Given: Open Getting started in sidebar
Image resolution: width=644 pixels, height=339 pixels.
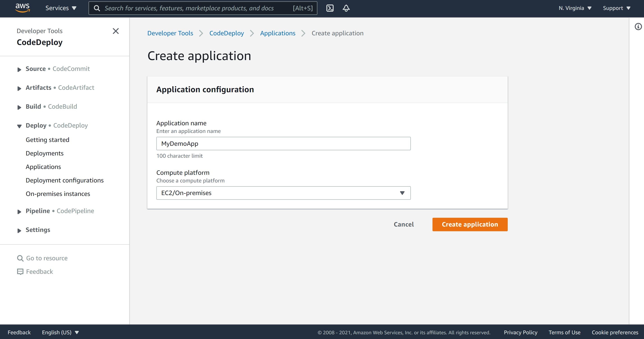Looking at the screenshot, I should [x=47, y=140].
